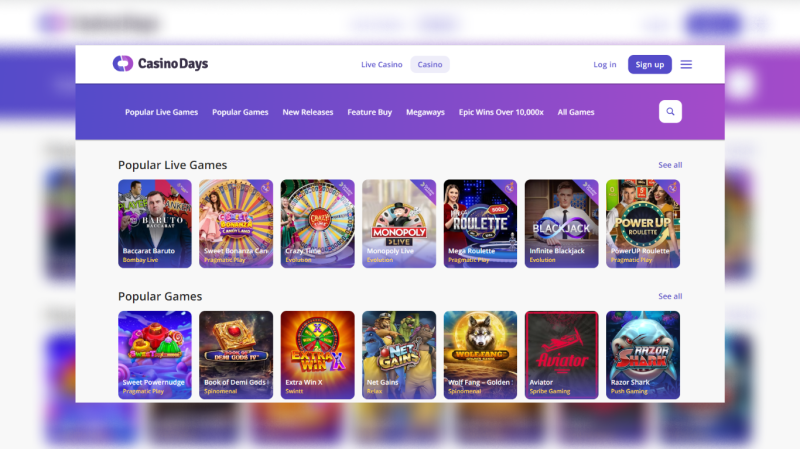Open Razor Shark slot thumbnail
Screen dimensions: 800x449
[642, 354]
